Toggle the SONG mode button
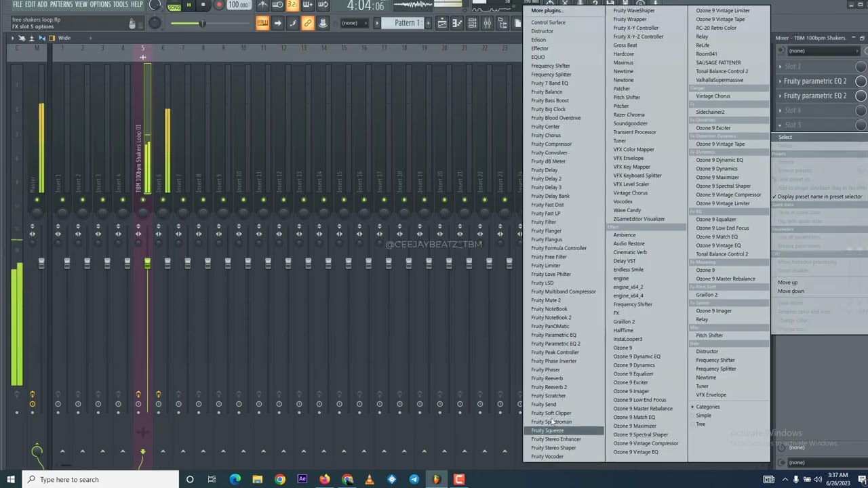 coord(174,7)
